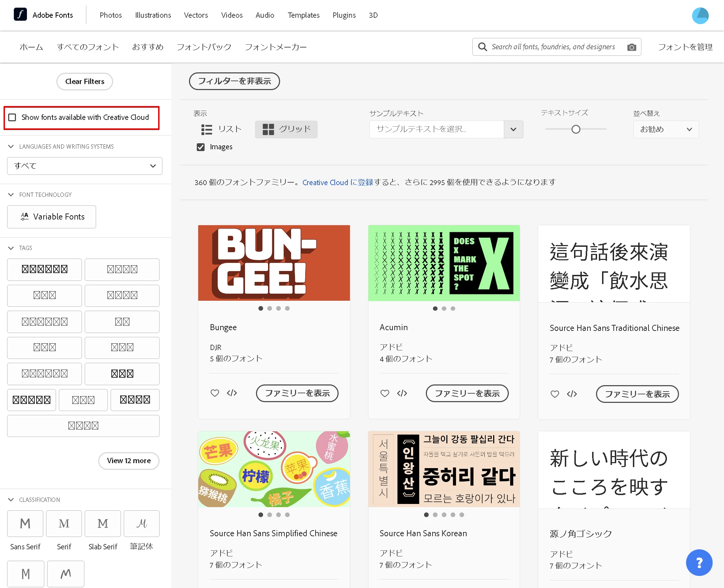
Task: Click フォントを管理 link
Action: pos(685,47)
